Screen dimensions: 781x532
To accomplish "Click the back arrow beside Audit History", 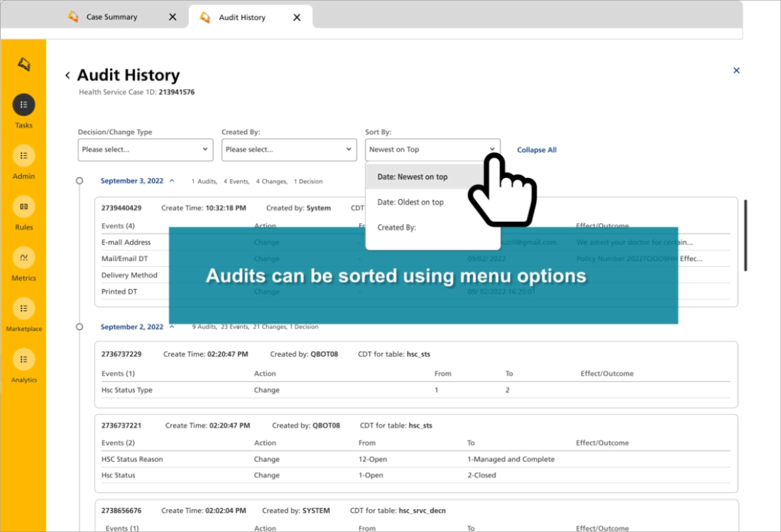I will (68, 76).
